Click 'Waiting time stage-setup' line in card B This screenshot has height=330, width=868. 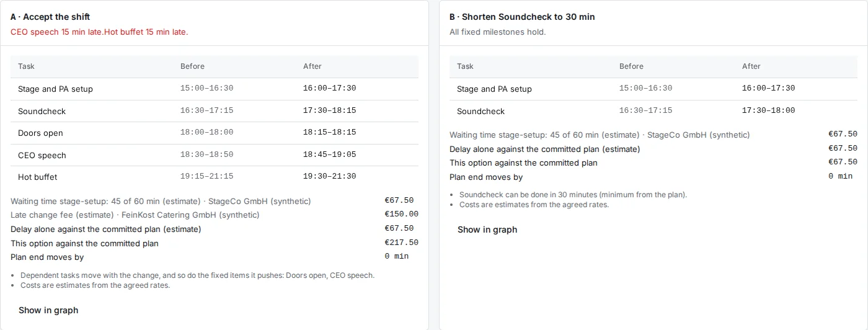600,135
